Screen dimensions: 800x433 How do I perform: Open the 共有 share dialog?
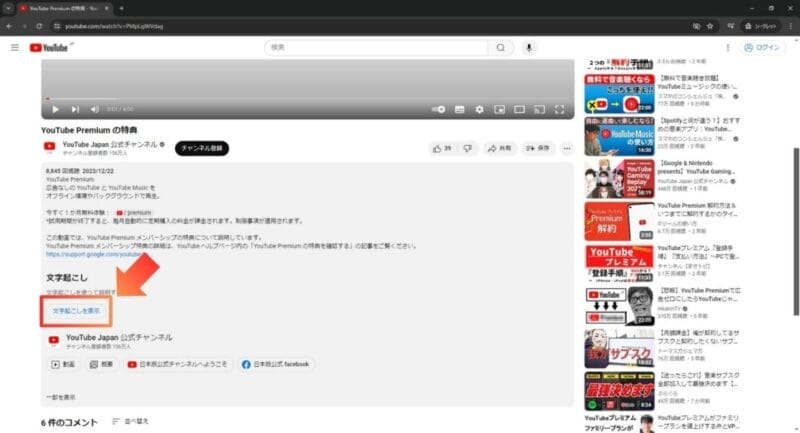[499, 148]
